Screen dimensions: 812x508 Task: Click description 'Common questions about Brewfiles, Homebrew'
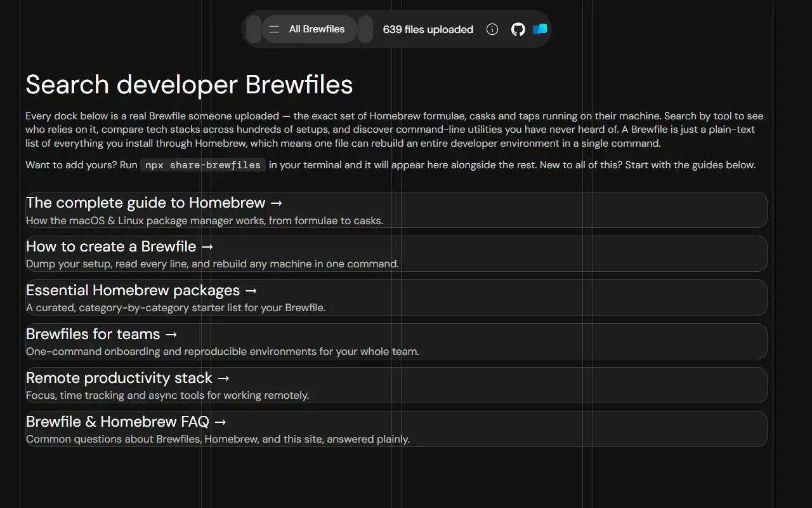218,439
